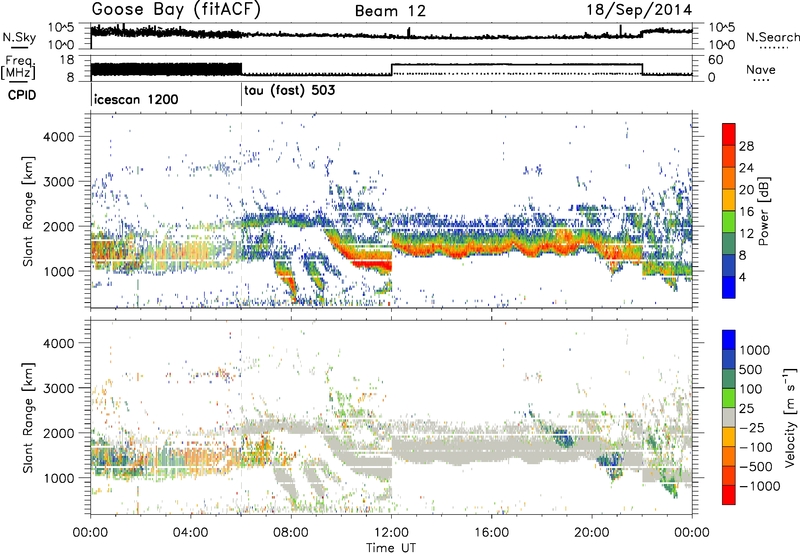This screenshot has height=554, width=800.
Task: Click the solid line sample under N.Sky
Action: click(18, 48)
